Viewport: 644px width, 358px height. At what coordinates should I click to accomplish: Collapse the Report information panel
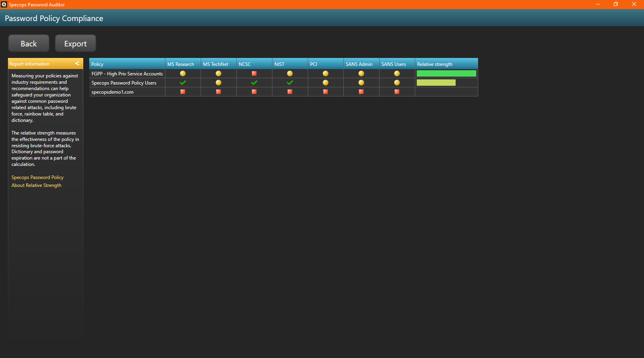(x=77, y=64)
